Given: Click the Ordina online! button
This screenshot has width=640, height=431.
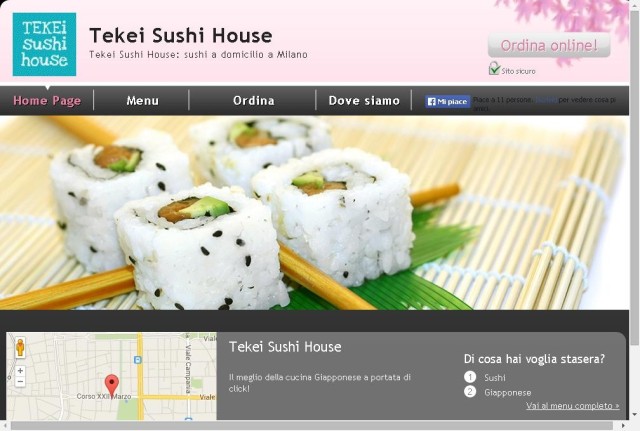Looking at the screenshot, I should pyautogui.click(x=549, y=45).
